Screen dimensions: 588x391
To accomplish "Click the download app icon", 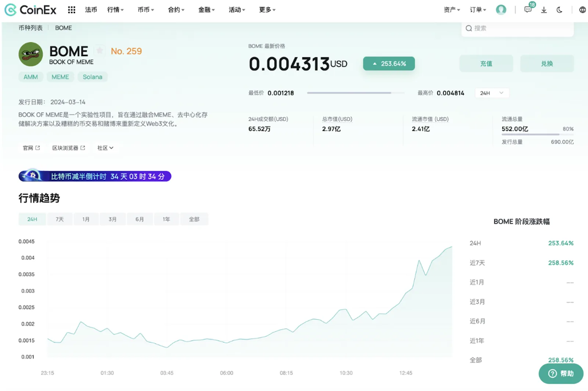I will (x=544, y=10).
